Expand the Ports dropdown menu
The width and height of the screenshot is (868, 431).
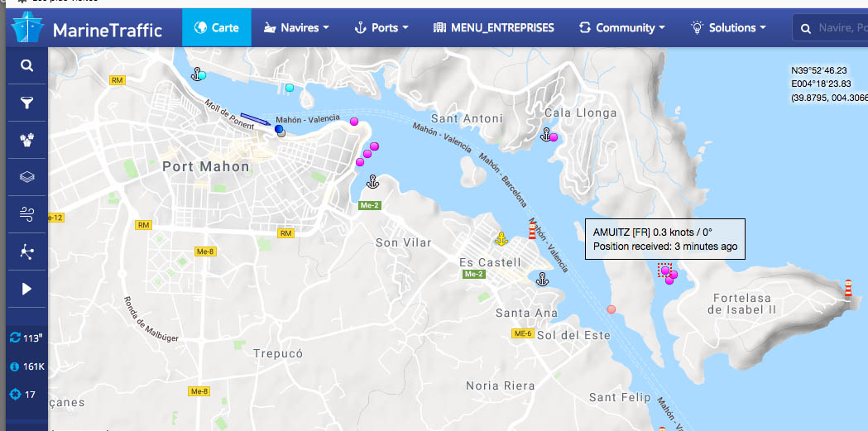pyautogui.click(x=381, y=27)
